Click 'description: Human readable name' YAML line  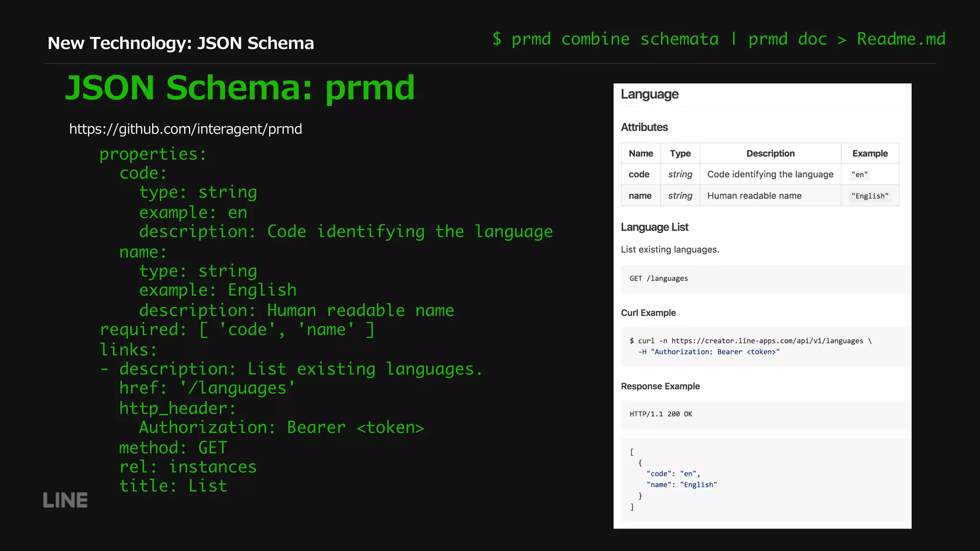(297, 310)
